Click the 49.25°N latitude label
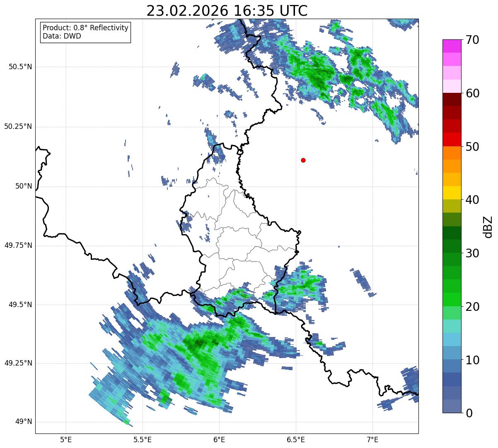Screen dimensions: 498x448 pos(18,363)
